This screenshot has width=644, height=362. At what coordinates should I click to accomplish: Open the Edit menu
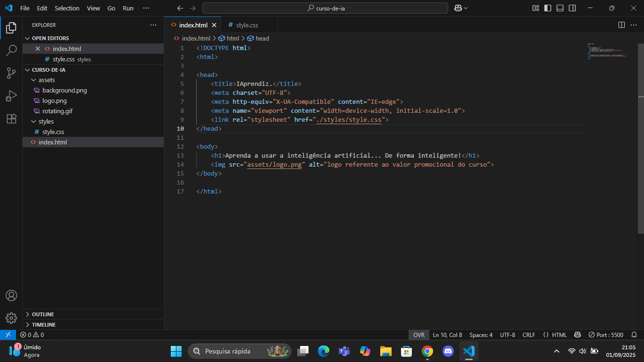(x=42, y=8)
